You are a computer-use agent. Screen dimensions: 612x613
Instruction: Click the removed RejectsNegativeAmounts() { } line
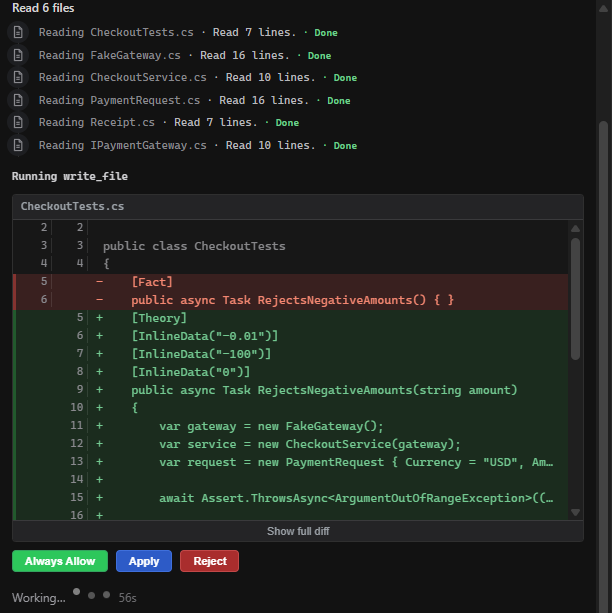tap(290, 300)
